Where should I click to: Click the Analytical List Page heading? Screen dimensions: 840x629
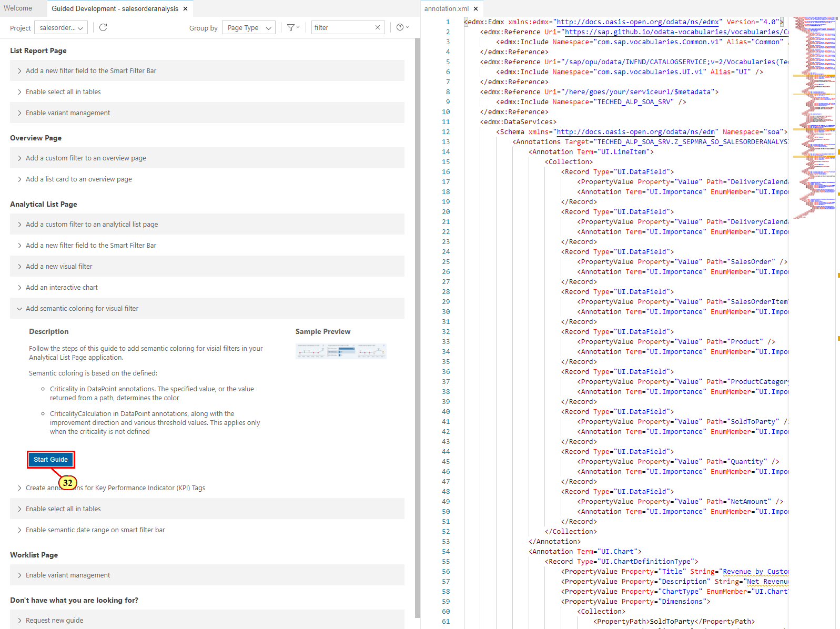pos(44,204)
